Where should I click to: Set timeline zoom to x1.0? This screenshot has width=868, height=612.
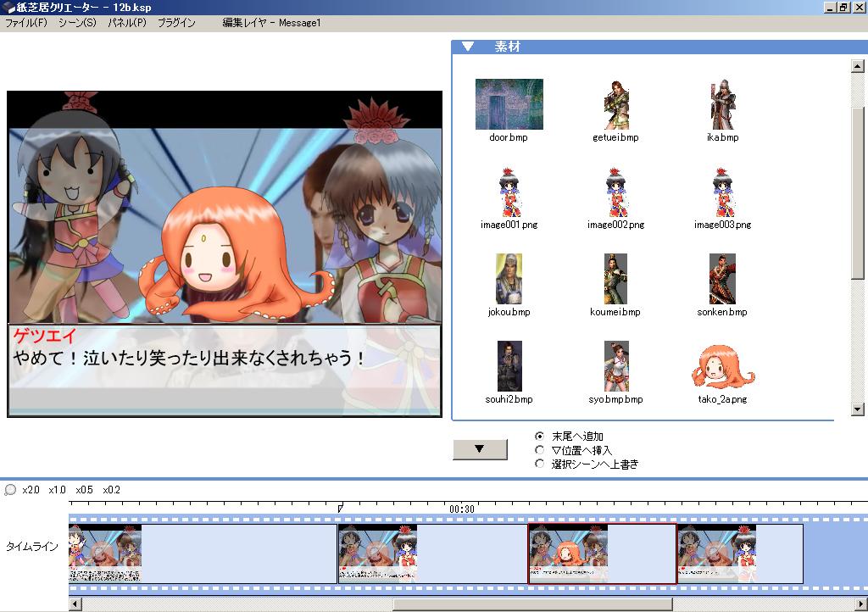(x=57, y=490)
